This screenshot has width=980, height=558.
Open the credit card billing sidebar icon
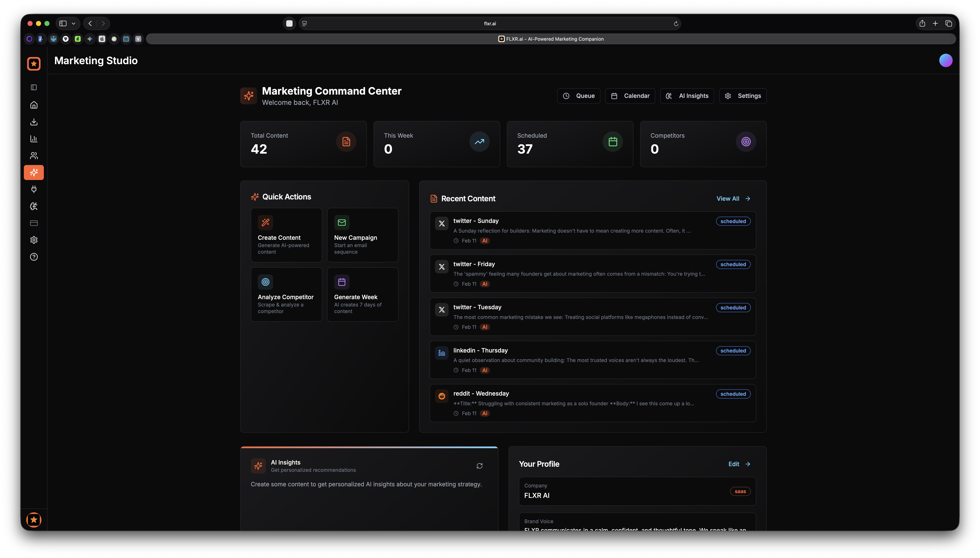pos(34,223)
